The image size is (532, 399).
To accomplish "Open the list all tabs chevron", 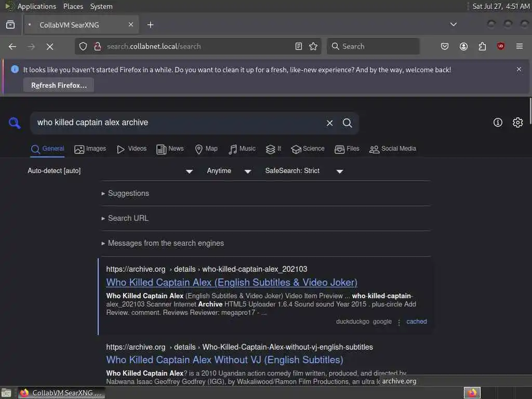I will tap(453, 24).
